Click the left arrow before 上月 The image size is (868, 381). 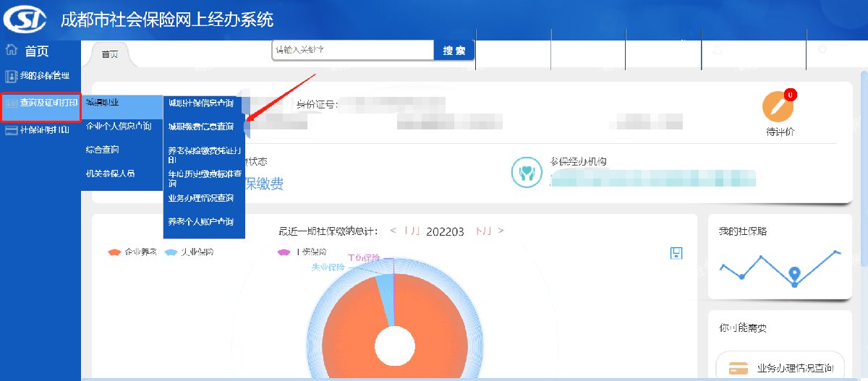393,231
